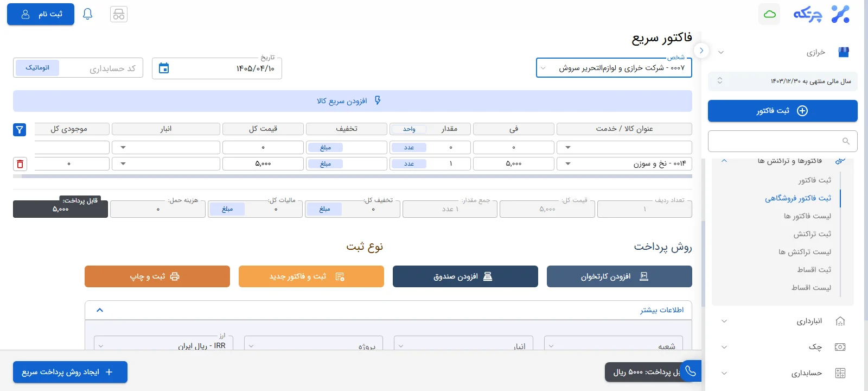Collapse the sidebar with arrow button
Image resolution: width=868 pixels, height=391 pixels.
[x=701, y=51]
